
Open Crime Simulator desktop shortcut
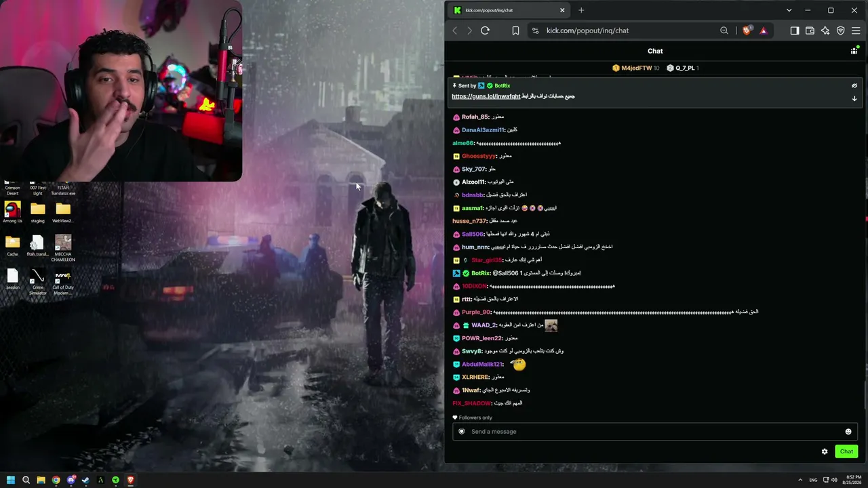[38, 282]
